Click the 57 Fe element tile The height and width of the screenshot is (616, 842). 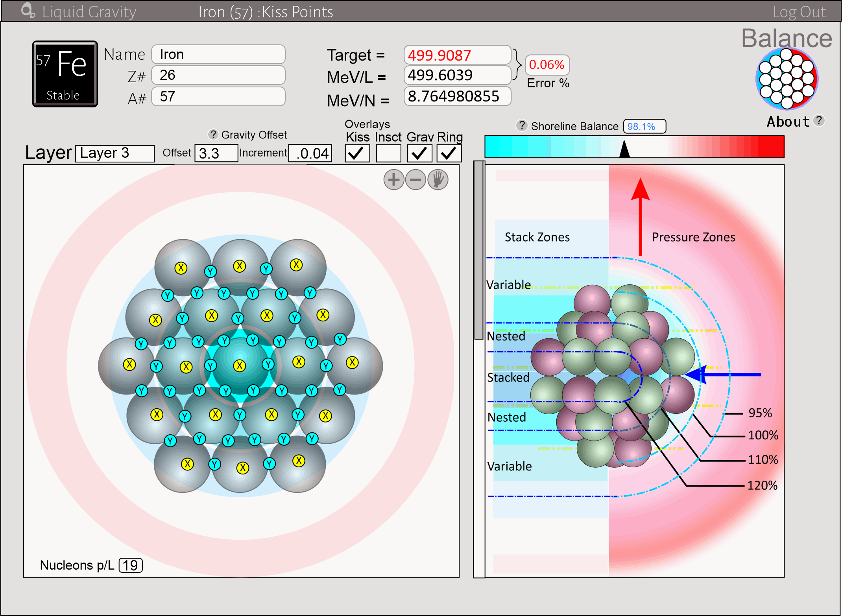(65, 74)
